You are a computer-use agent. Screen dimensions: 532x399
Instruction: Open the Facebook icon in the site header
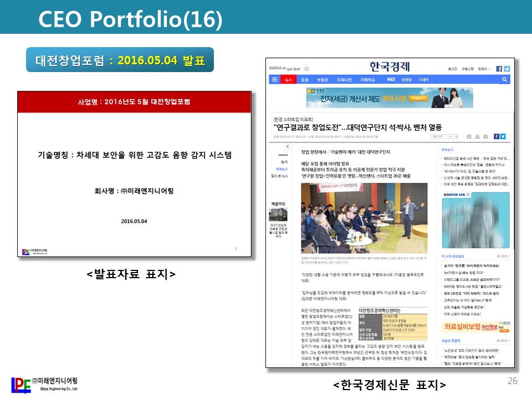499,69
